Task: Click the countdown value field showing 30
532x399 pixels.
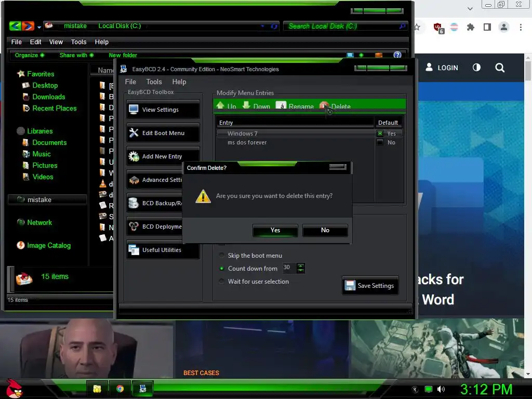Action: click(x=289, y=268)
